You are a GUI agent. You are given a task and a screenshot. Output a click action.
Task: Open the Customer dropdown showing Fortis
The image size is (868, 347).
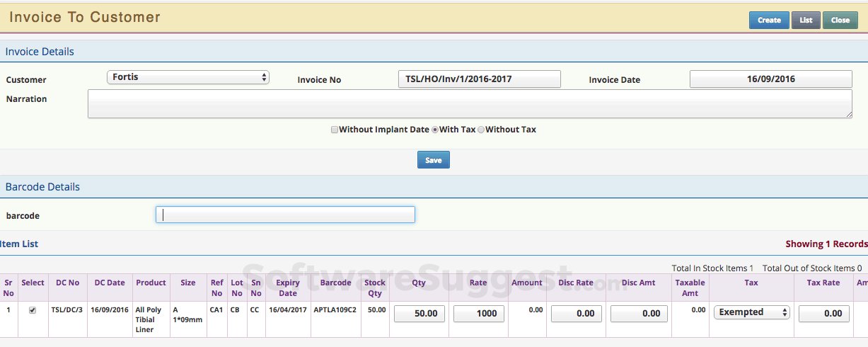188,77
